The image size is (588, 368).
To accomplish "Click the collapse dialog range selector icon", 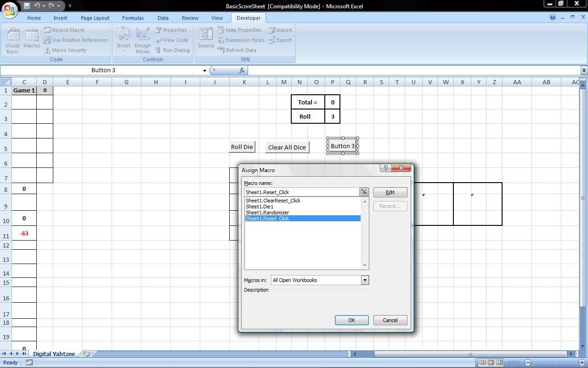I will (x=364, y=192).
